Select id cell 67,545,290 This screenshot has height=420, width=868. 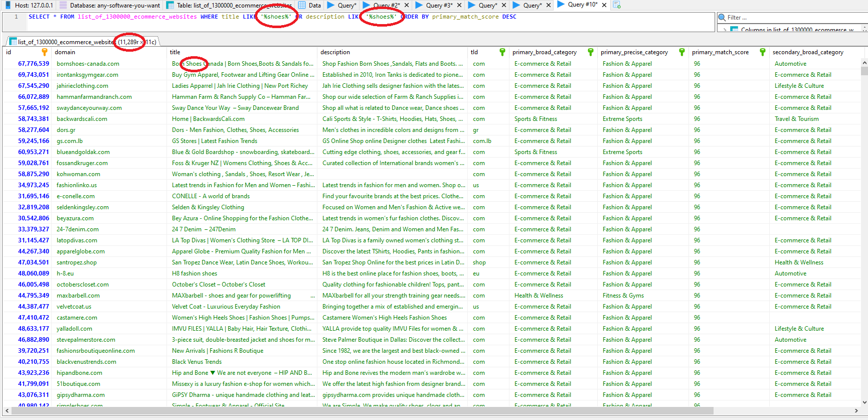27,86
